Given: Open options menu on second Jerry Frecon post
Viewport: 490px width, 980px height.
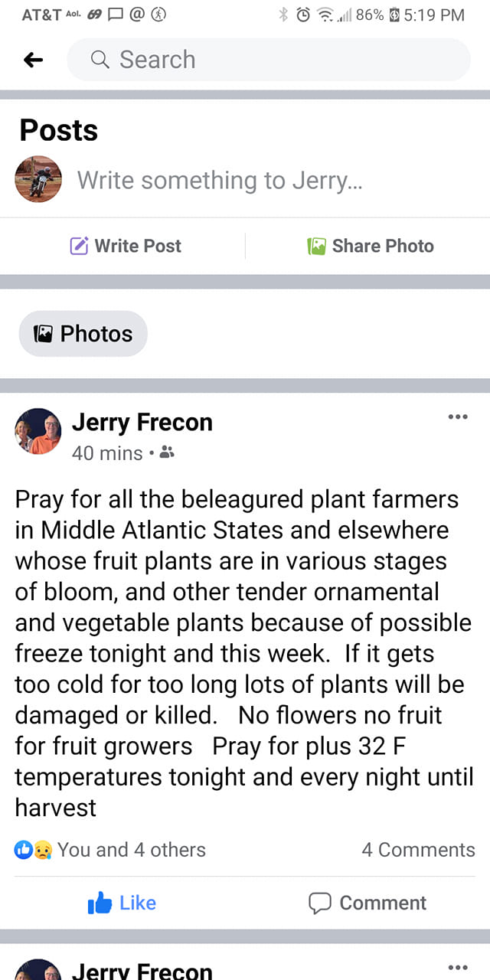Looking at the screenshot, I should point(457,967).
